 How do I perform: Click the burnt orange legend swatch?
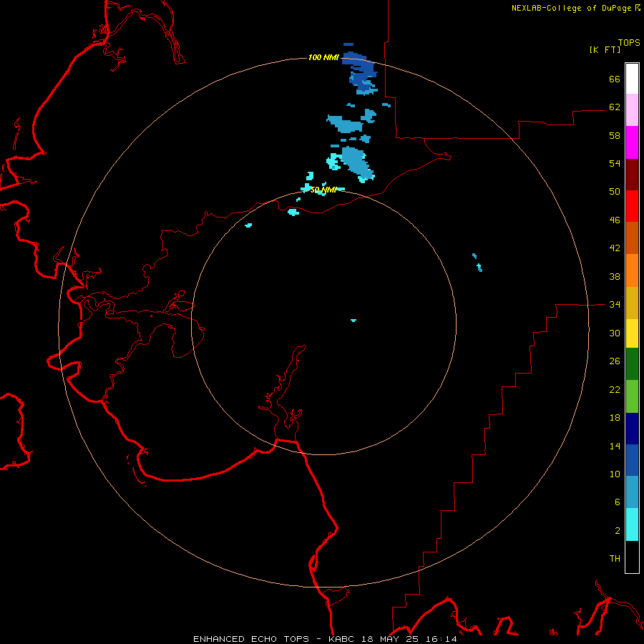point(632,238)
